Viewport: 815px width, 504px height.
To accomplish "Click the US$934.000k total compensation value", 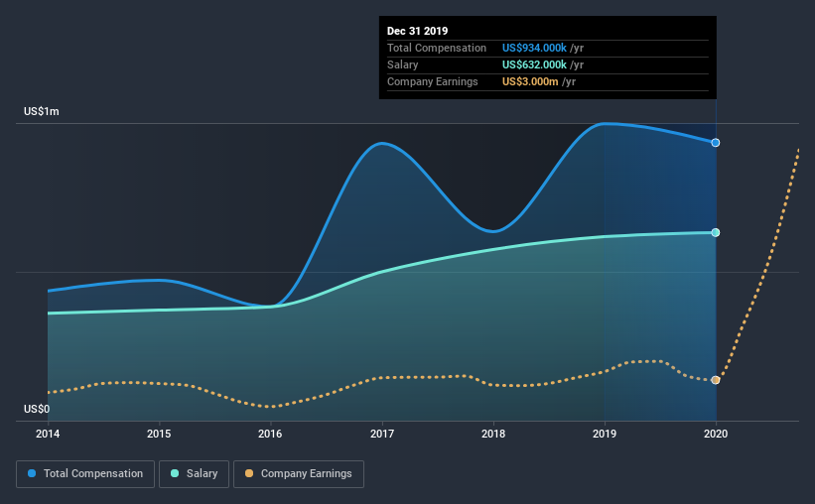I will tap(534, 48).
